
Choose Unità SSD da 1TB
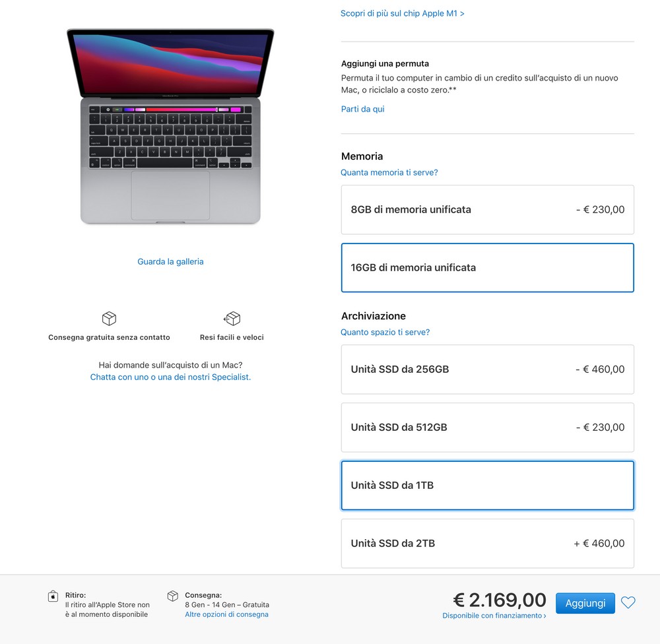488,486
